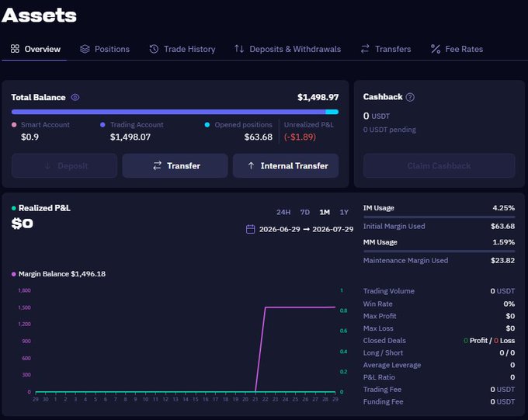This screenshot has height=420, width=528.
Task: Click the Trade History clock icon
Action: coord(154,49)
